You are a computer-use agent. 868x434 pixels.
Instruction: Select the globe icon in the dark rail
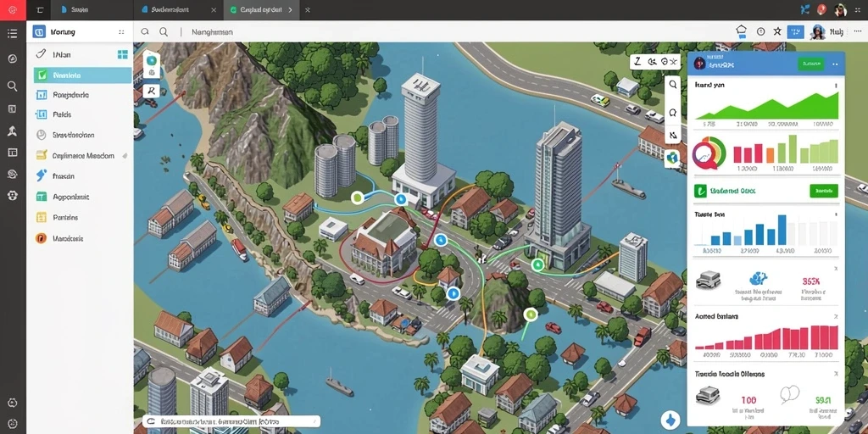[13, 174]
